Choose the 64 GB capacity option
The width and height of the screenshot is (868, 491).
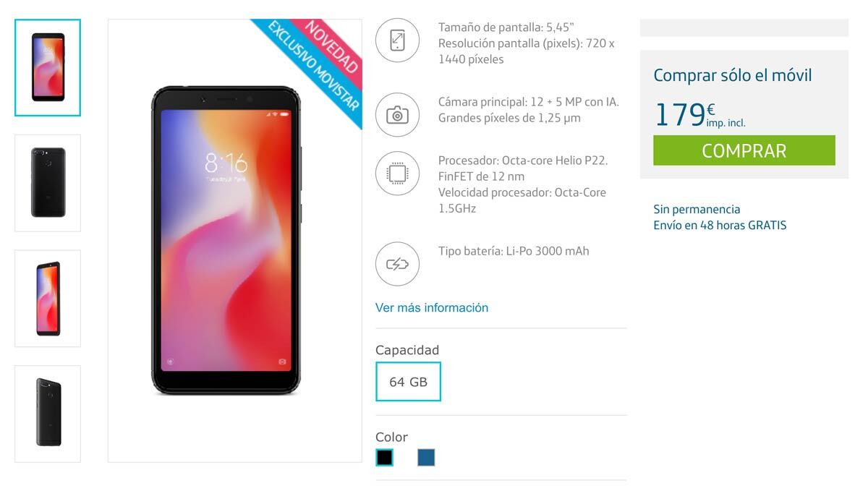[x=408, y=382]
